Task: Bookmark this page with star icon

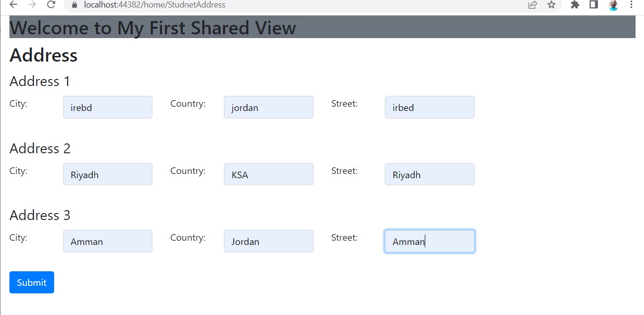Action: [x=551, y=5]
